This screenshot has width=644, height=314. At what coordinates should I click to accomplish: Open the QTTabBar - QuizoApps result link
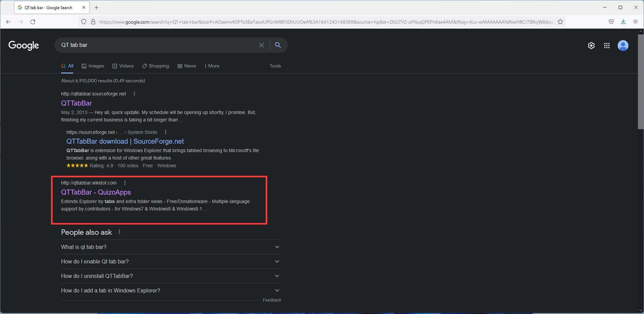coord(96,192)
